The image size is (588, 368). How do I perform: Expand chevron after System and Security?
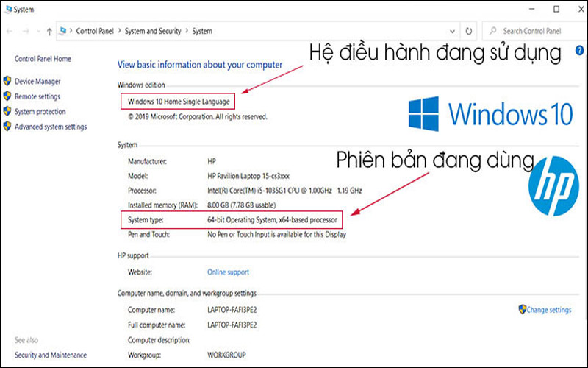pyautogui.click(x=187, y=31)
